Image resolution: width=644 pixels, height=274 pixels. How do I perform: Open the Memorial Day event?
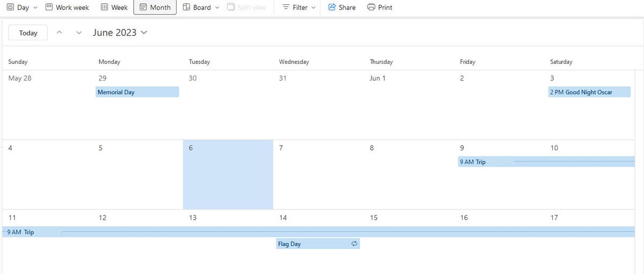pyautogui.click(x=137, y=92)
